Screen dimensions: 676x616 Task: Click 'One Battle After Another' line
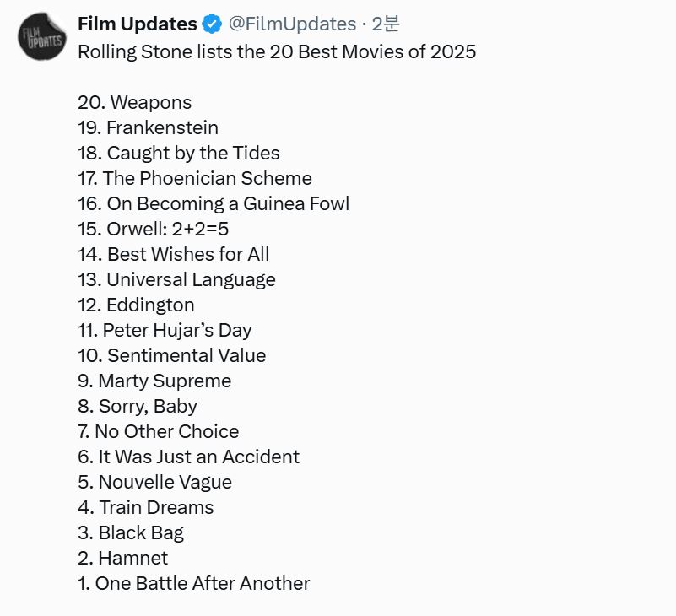193,583
